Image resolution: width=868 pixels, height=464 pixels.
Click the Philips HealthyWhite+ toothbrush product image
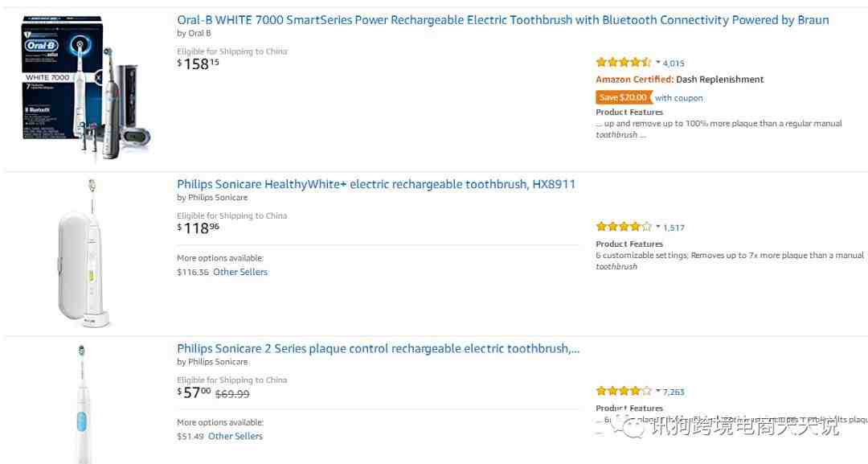tap(84, 253)
